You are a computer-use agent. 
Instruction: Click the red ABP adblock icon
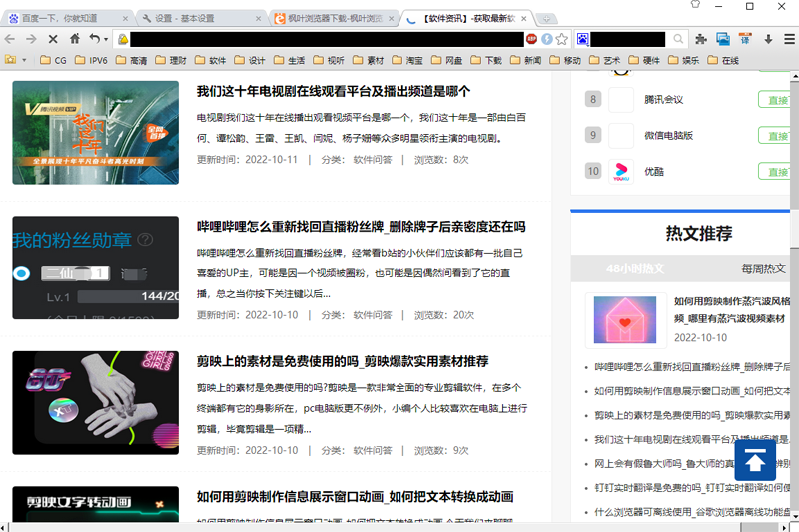coord(531,39)
